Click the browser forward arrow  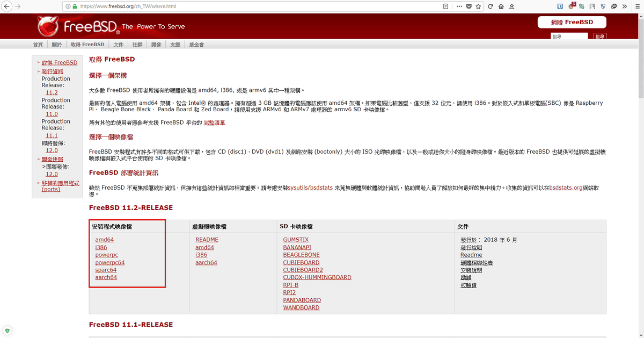[x=18, y=6]
